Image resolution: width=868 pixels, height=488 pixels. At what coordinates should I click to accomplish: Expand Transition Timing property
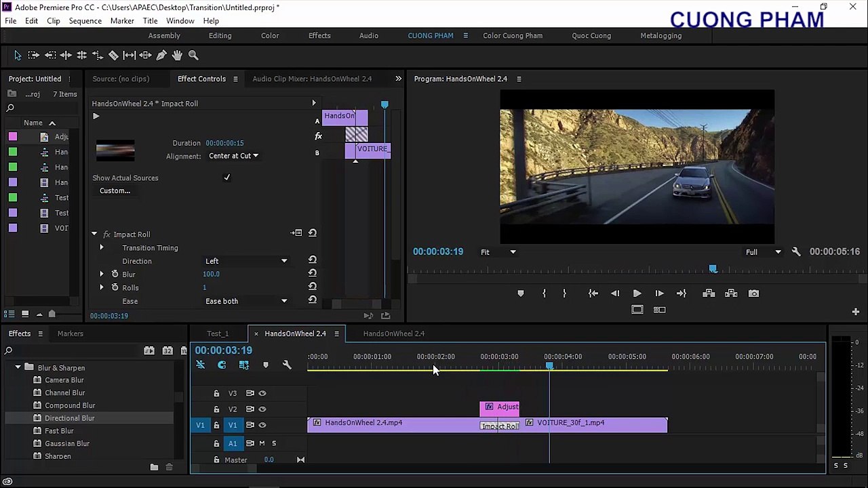click(102, 247)
